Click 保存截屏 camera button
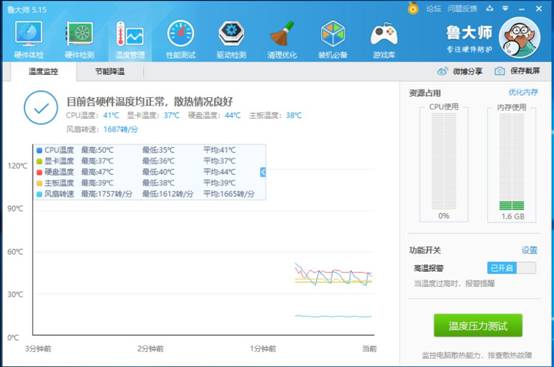 [x=517, y=71]
